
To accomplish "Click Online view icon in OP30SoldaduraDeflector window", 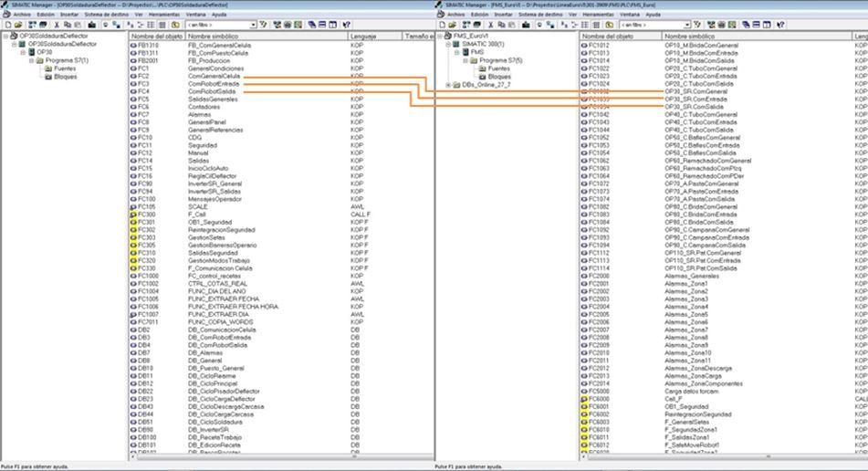I will click(x=105, y=25).
